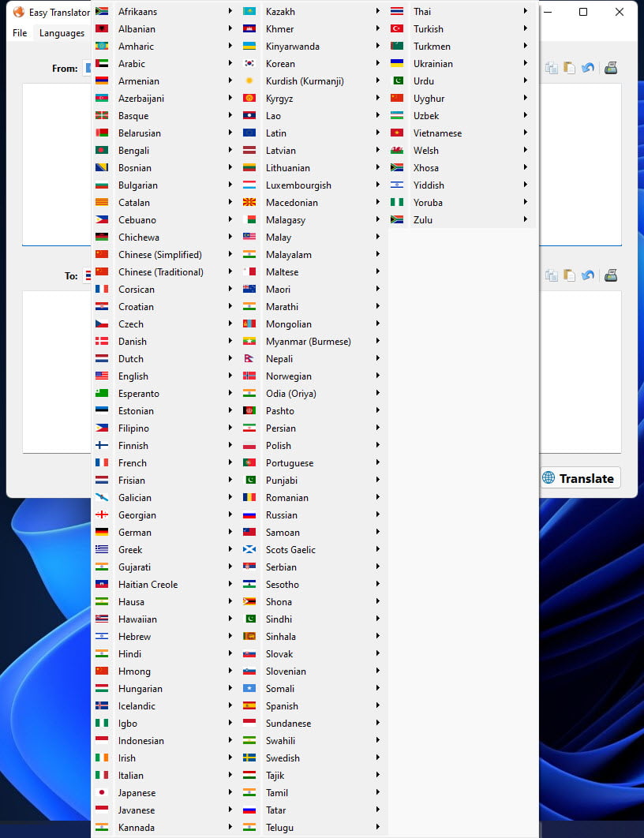
Task: Click the flag icon beside Scots Gaelic
Action: pos(249,549)
